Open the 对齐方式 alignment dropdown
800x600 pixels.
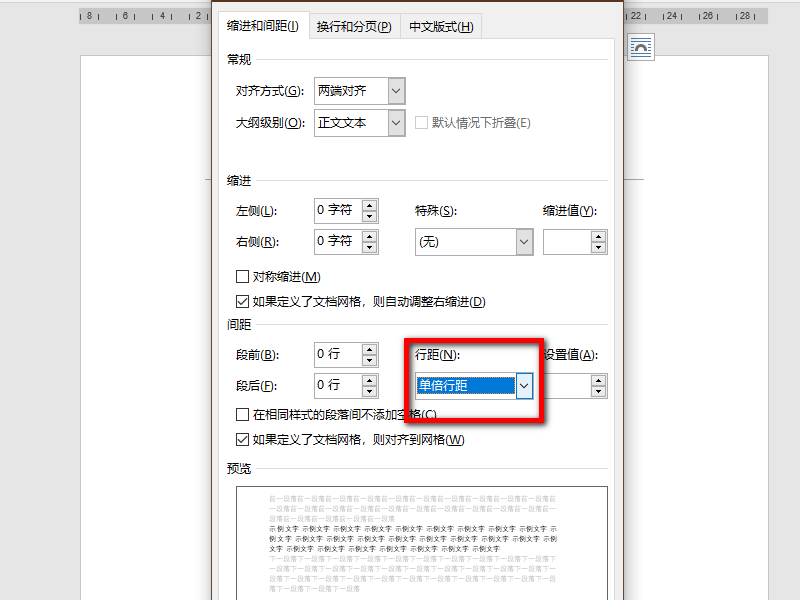click(x=395, y=91)
